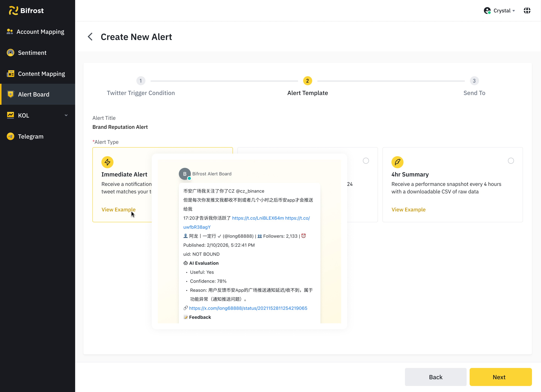This screenshot has width=541, height=392.
Task: Click the Sentiment gauge icon
Action: click(x=11, y=53)
